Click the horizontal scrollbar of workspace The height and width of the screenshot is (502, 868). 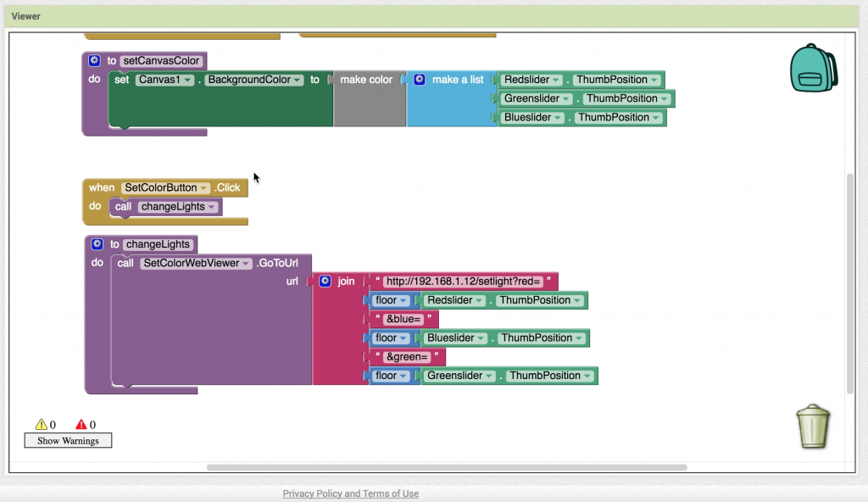pos(446,467)
